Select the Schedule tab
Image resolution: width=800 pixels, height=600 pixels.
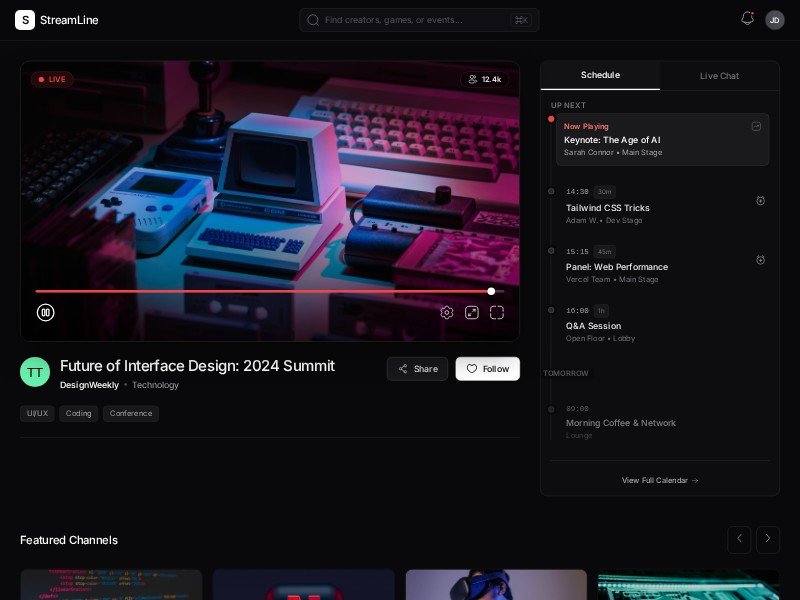[x=600, y=75]
